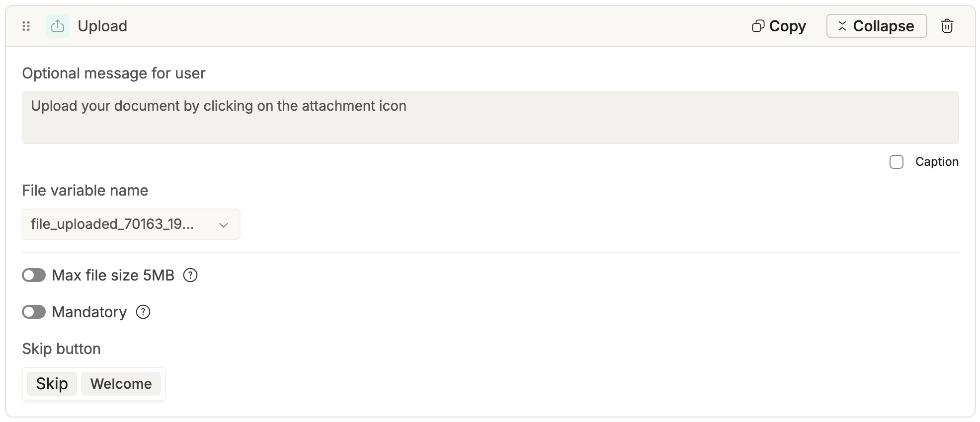Grab the six-dot drag handle
This screenshot has width=980, height=422.
pos(26,26)
